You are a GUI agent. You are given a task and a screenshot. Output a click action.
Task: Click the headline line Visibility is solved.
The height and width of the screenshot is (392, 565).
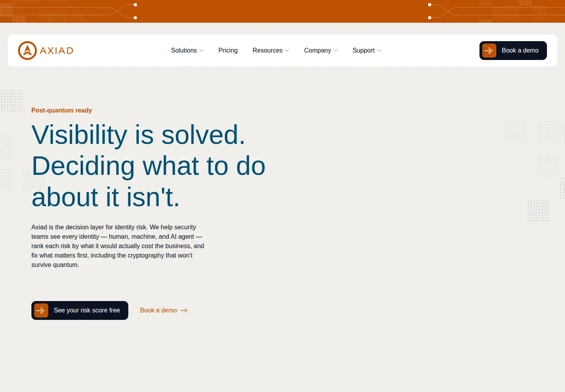(138, 135)
